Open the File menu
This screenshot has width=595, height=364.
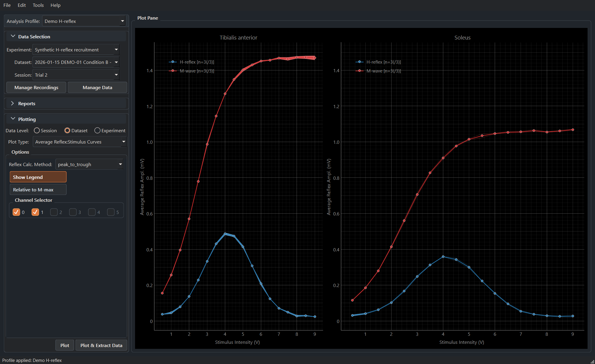[x=7, y=5]
